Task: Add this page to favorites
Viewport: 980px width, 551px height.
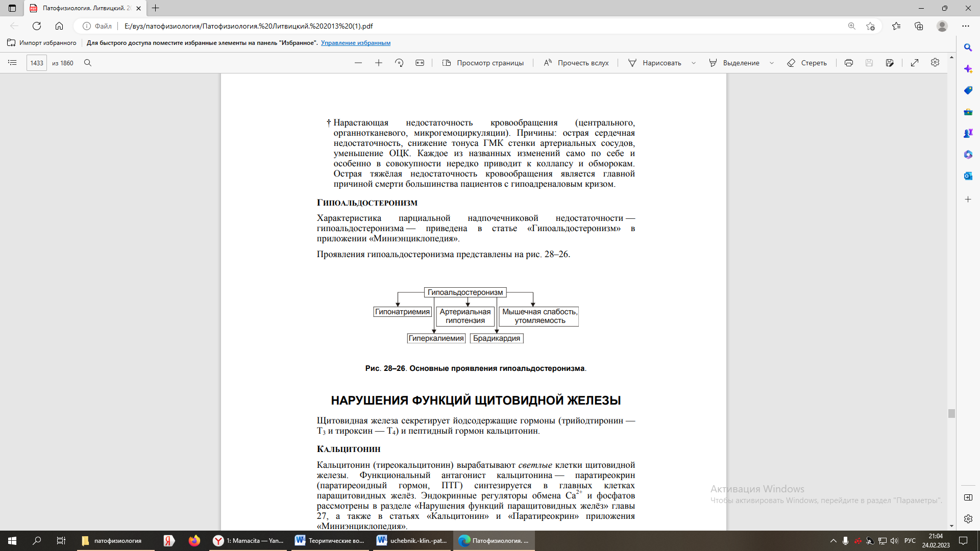Action: [871, 26]
